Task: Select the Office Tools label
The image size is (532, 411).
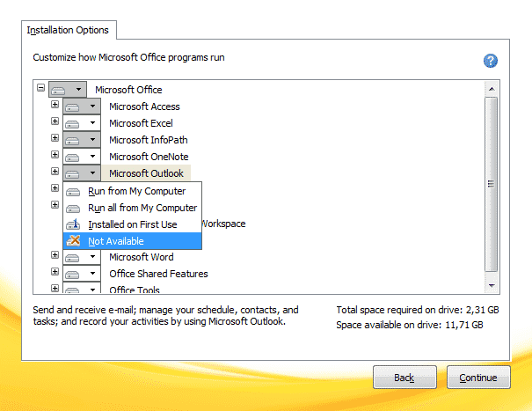Action: click(135, 290)
